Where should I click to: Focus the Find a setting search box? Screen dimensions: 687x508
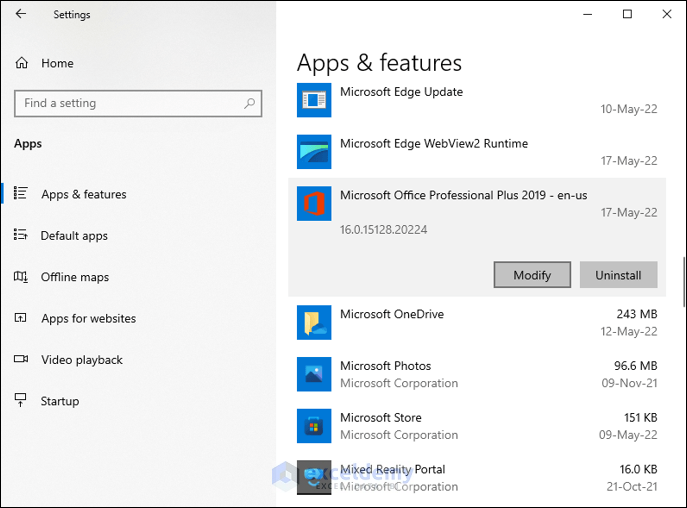coord(128,103)
